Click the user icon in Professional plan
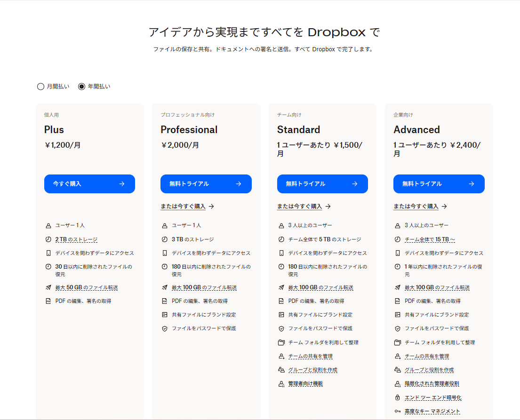 click(165, 226)
